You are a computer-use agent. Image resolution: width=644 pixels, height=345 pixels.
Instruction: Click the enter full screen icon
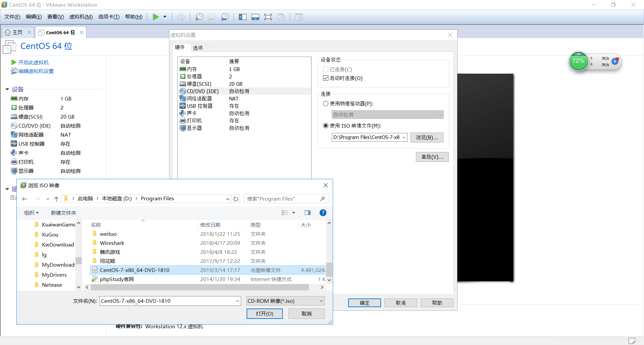pyautogui.click(x=268, y=17)
